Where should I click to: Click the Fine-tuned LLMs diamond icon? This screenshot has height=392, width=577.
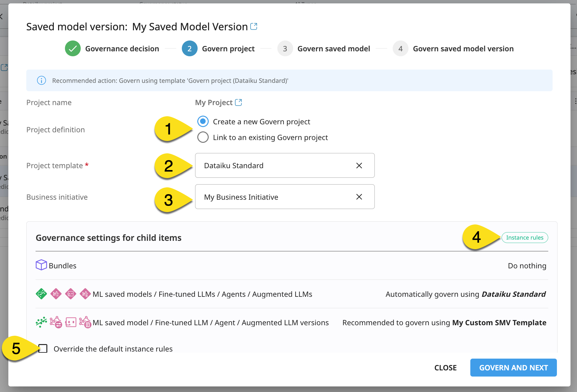56,294
